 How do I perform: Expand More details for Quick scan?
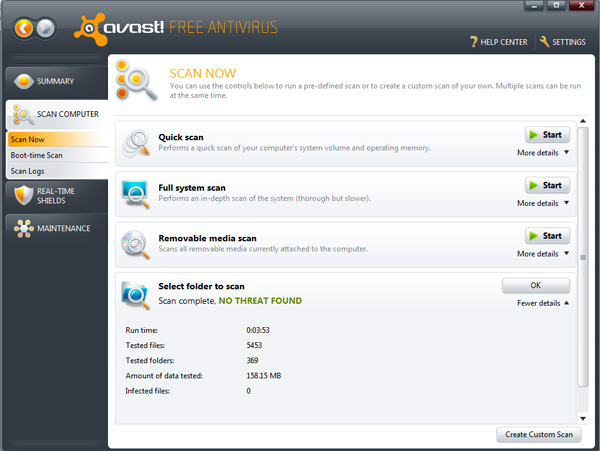pyautogui.click(x=543, y=153)
